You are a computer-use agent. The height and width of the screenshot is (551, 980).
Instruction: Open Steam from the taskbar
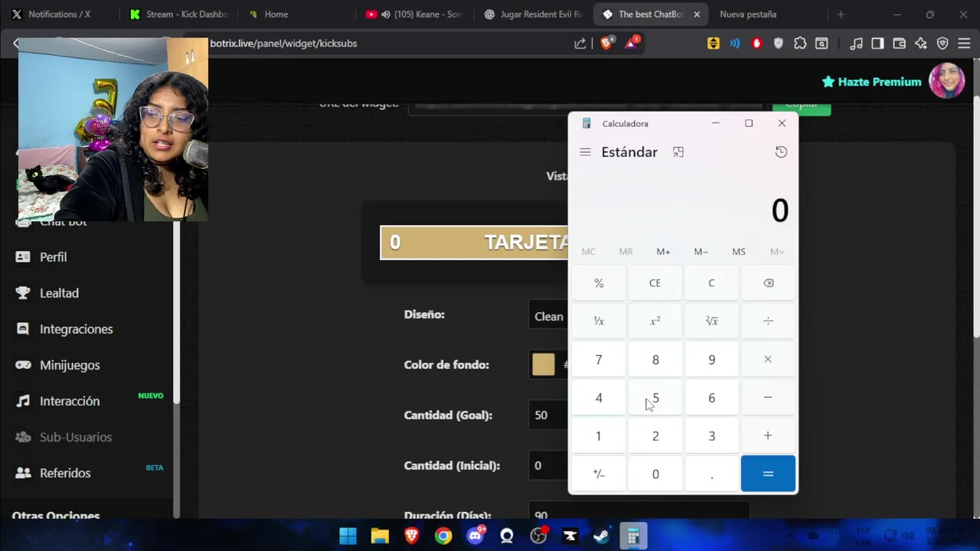click(x=602, y=536)
